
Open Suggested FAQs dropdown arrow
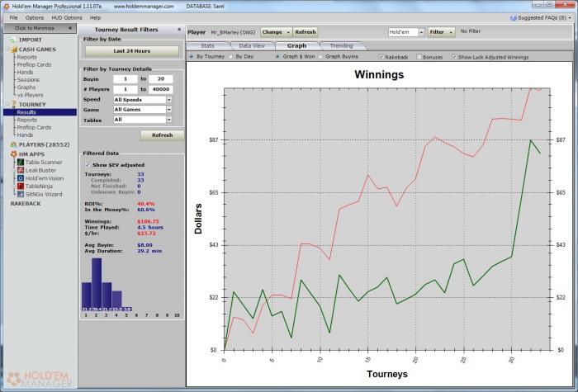point(570,17)
